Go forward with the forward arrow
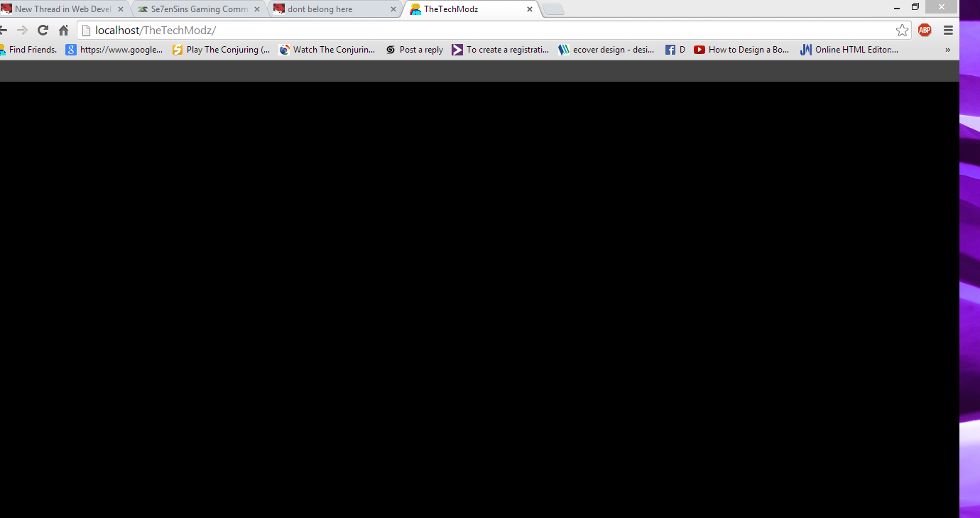This screenshot has height=518, width=980. click(x=22, y=30)
